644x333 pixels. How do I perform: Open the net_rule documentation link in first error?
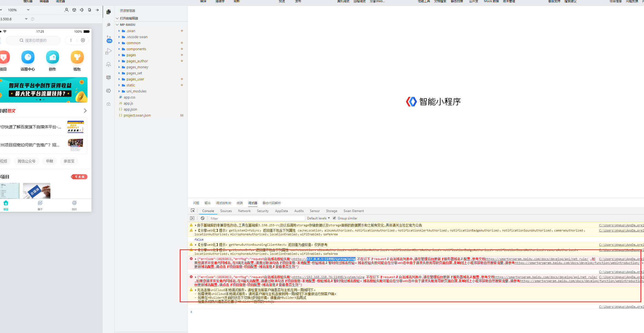537,259
